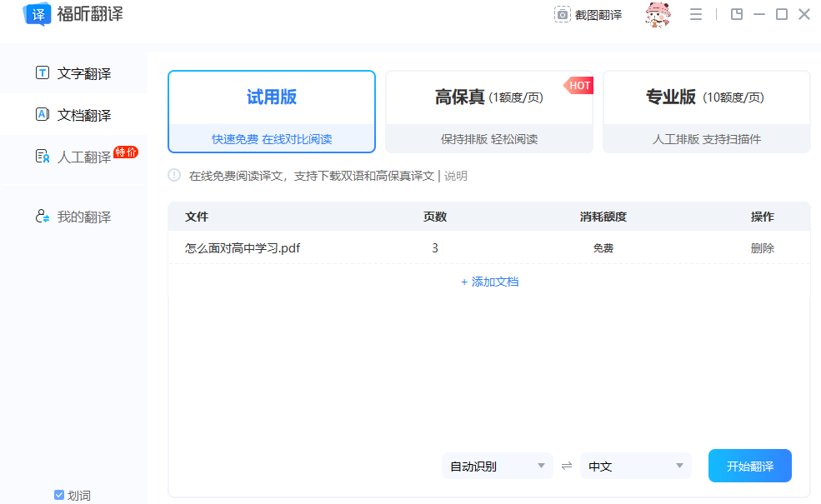Toggle the 划词 checkbox
Viewport: 821px width, 504px height.
(x=59, y=495)
